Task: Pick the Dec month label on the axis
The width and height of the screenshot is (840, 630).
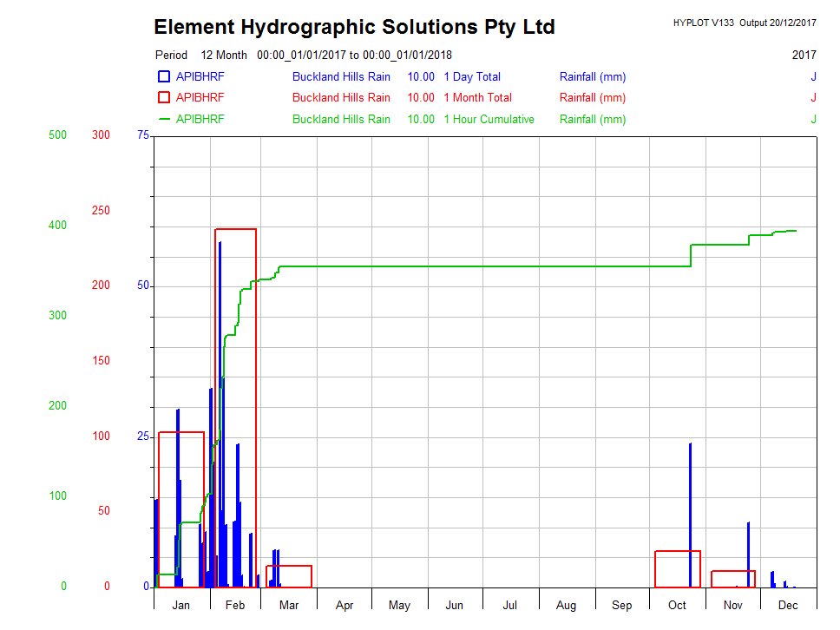Action: click(788, 605)
